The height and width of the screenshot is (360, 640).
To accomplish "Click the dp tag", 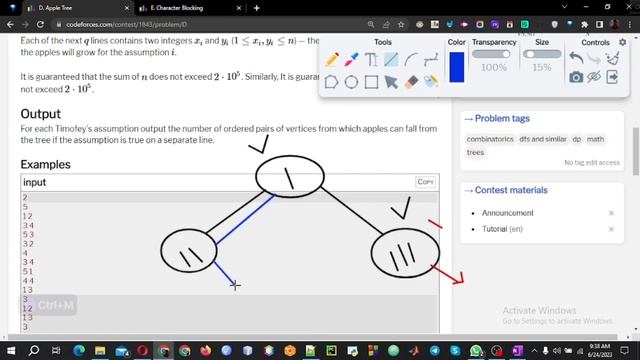I will click(576, 139).
